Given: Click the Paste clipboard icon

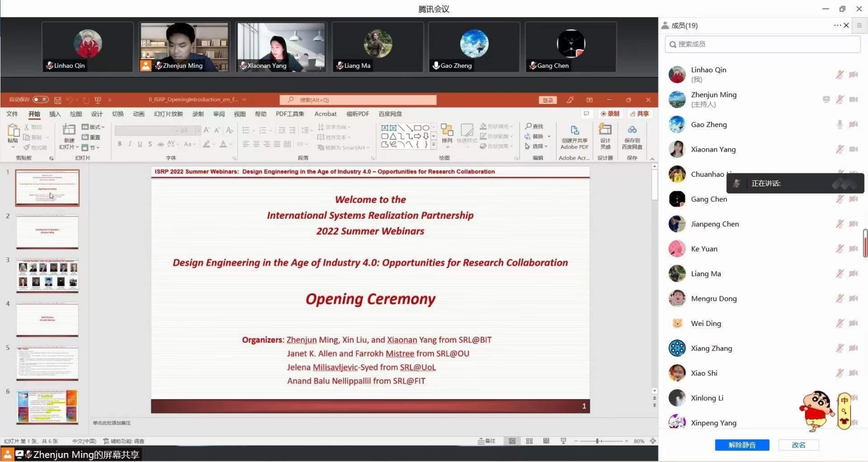Looking at the screenshot, I should click(13, 132).
